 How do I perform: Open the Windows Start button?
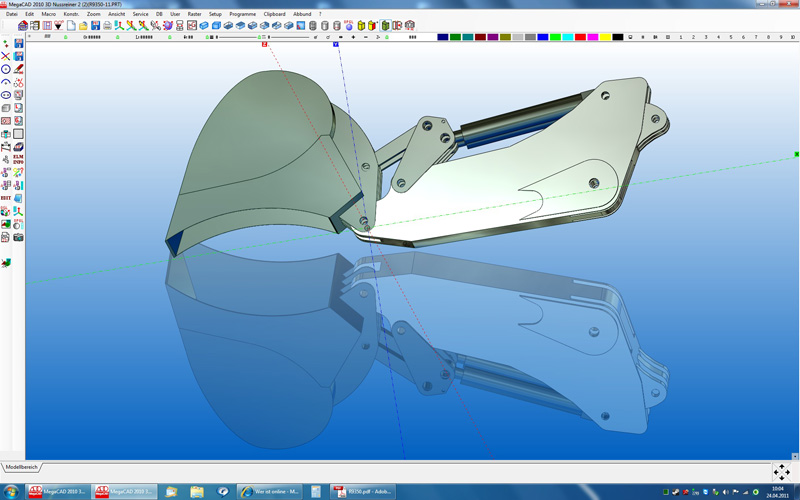coord(11,492)
